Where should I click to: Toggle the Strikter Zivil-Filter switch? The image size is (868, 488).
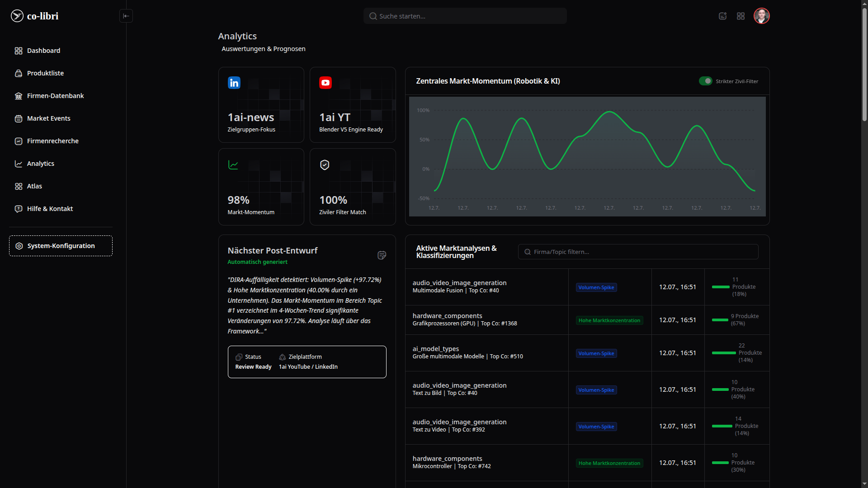click(706, 81)
